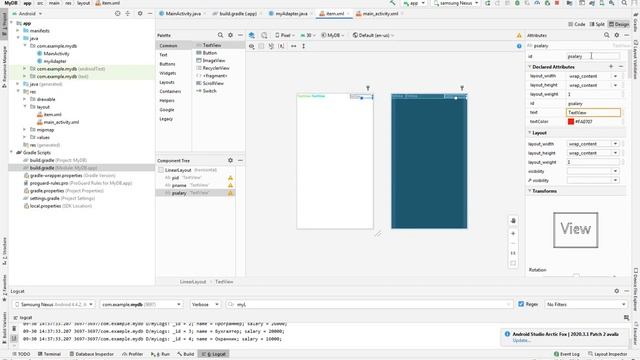
Task: Zoom in the design preview with plus
Action: pyautogui.click(x=513, y=233)
